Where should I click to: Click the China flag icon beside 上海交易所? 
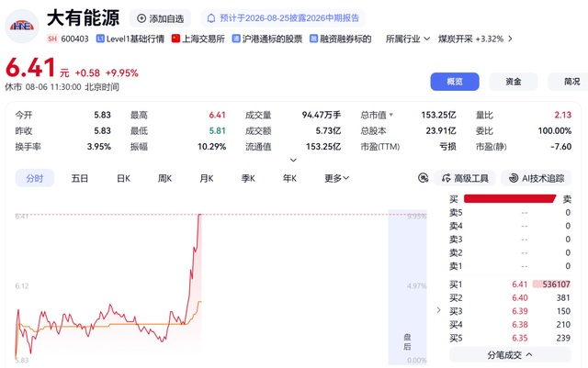click(x=175, y=39)
